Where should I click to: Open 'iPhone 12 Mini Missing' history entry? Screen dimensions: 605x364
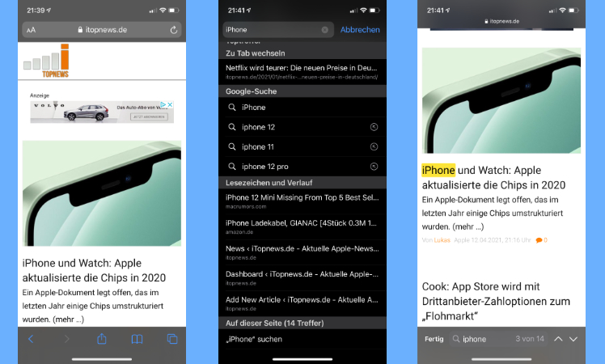point(302,201)
